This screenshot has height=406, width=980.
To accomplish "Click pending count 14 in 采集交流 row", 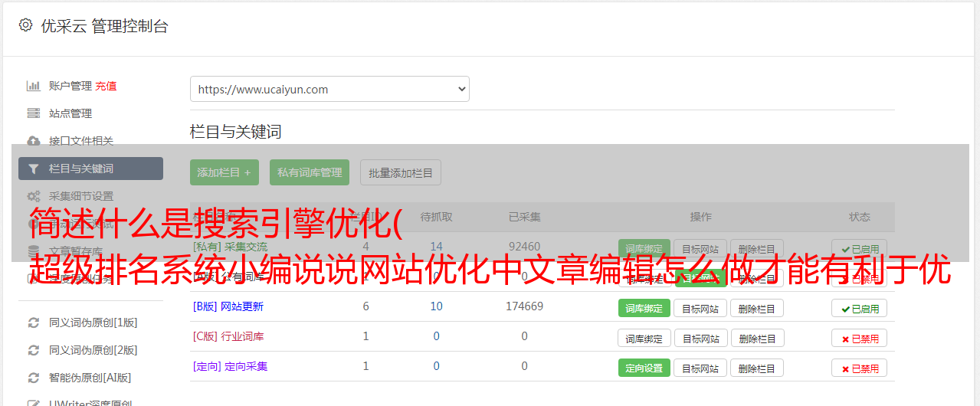I will tap(437, 247).
